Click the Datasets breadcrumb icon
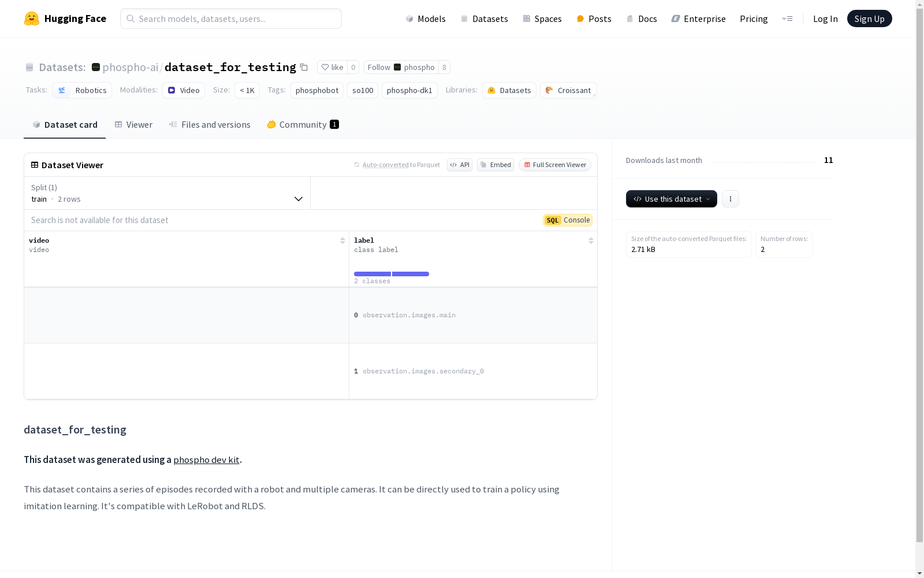The image size is (924, 578). click(x=29, y=67)
